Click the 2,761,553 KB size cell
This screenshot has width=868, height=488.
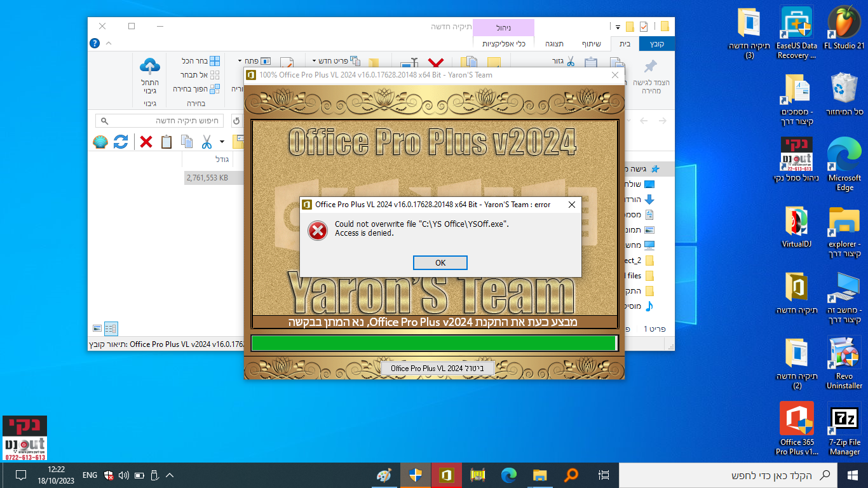(208, 178)
